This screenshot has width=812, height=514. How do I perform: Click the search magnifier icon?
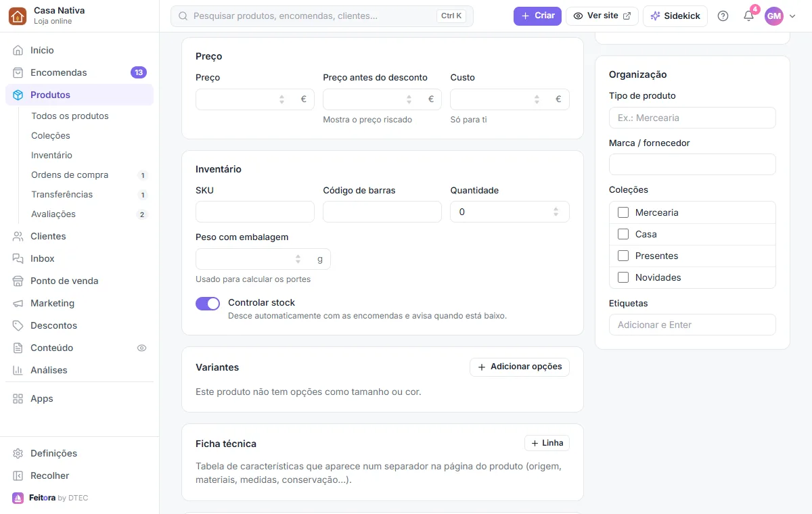[x=183, y=16]
